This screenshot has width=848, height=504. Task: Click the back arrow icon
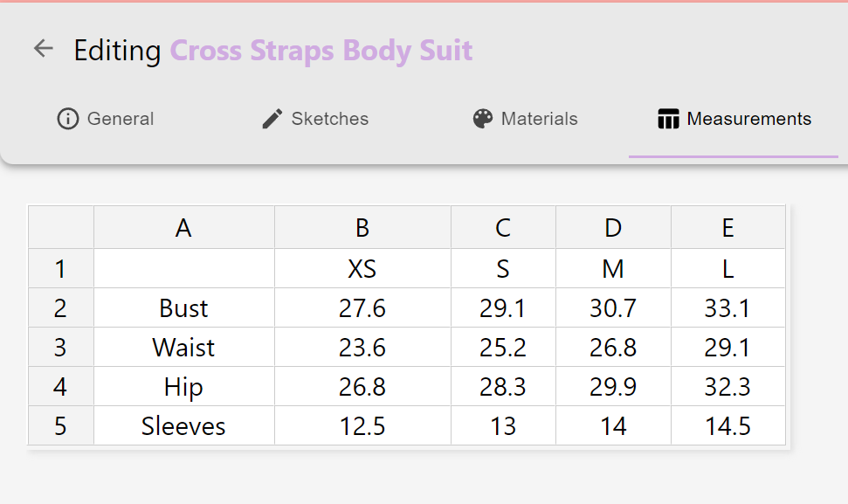click(43, 49)
